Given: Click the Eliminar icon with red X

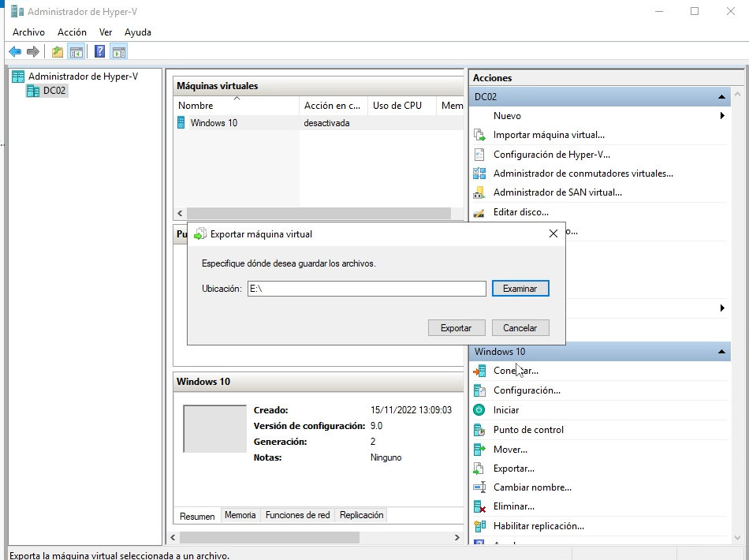Looking at the screenshot, I should point(479,507).
